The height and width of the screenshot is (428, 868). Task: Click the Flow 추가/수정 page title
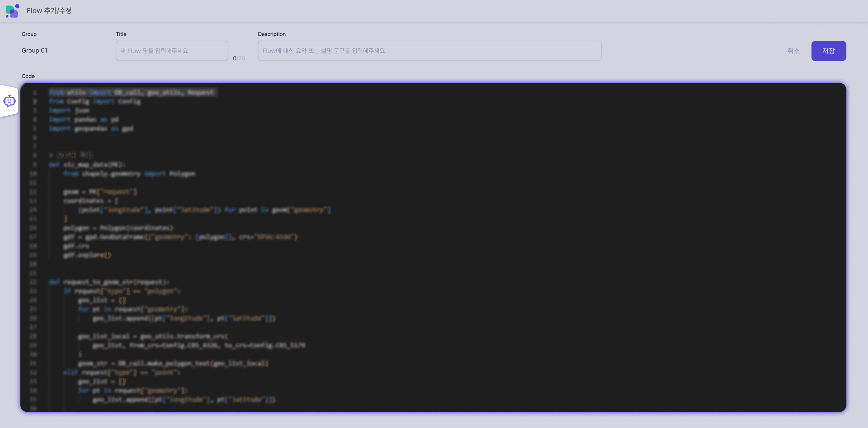pyautogui.click(x=49, y=11)
